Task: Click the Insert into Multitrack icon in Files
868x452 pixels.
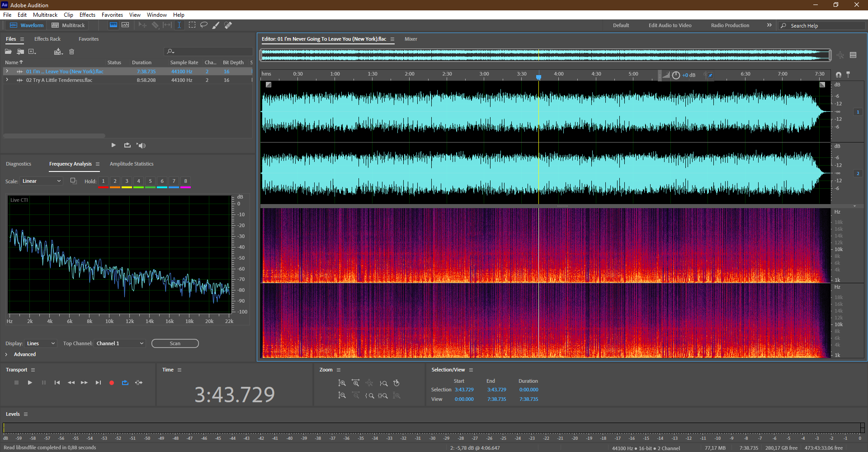Action: coord(58,52)
